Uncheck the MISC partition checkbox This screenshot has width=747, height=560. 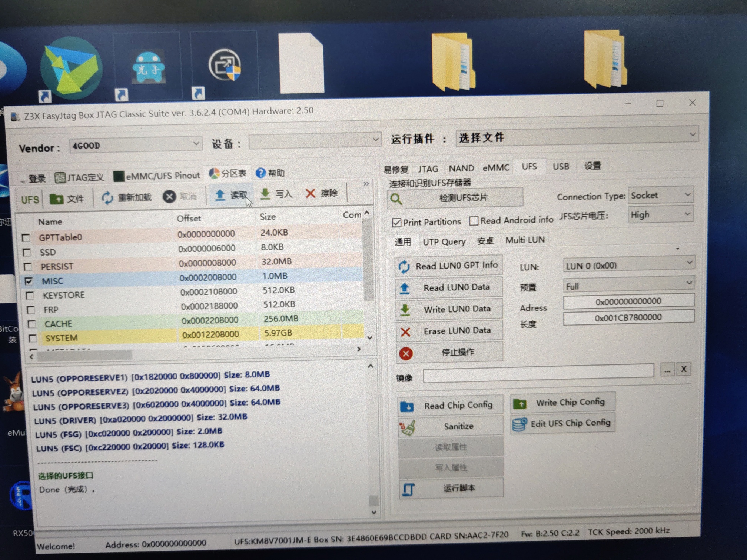coord(29,281)
